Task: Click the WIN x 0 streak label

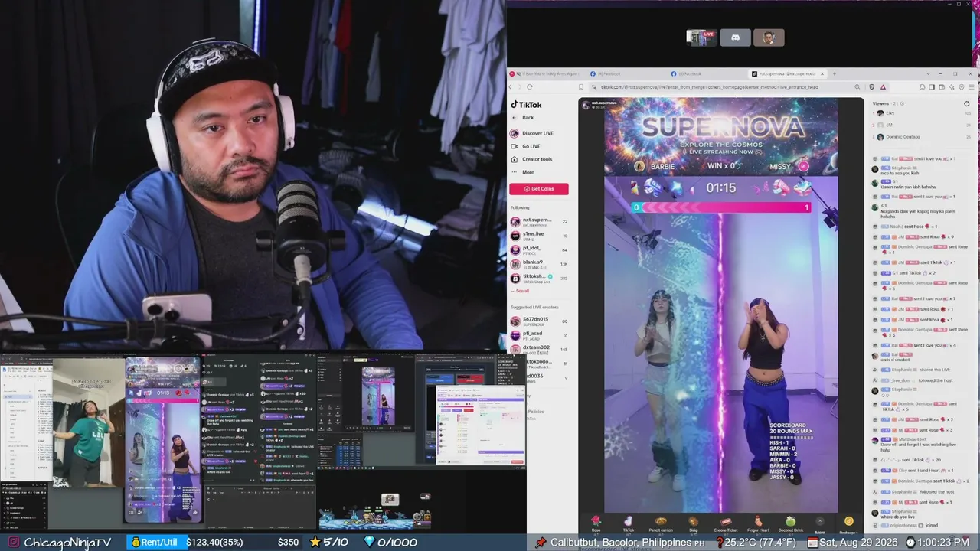Action: [721, 166]
